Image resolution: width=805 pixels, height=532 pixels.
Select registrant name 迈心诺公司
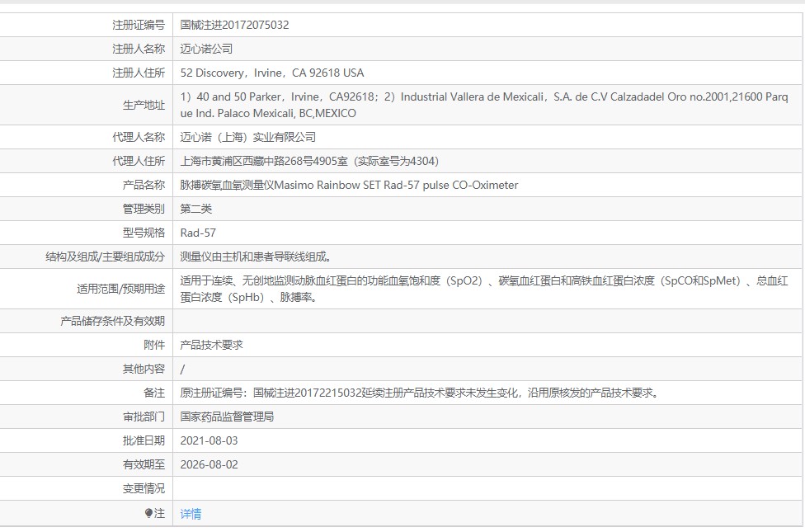(x=206, y=49)
